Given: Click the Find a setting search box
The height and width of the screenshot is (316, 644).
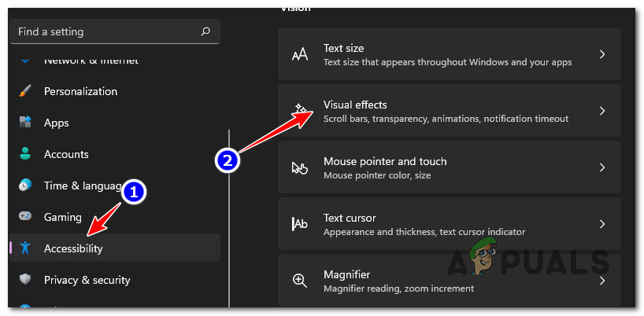Looking at the screenshot, I should pos(115,31).
